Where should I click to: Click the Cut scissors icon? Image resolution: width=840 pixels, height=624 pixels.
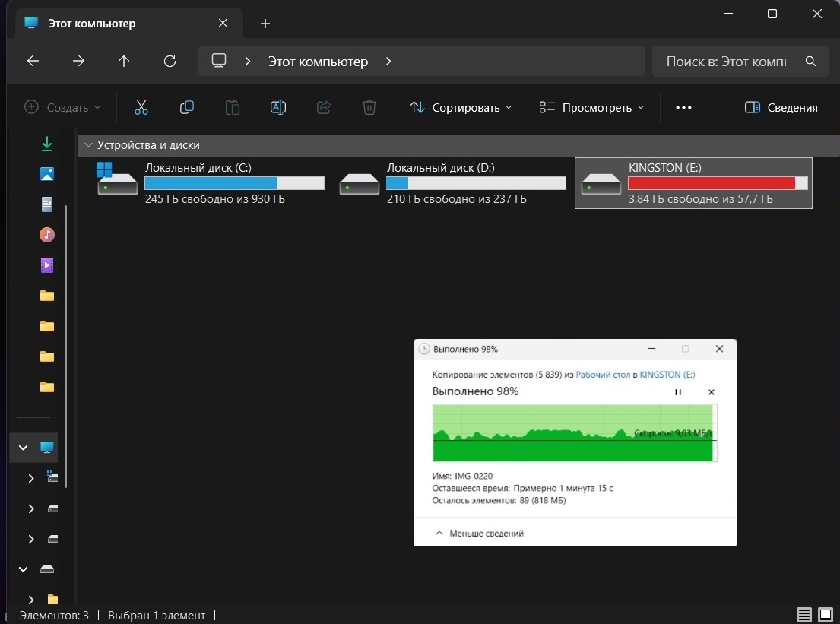pyautogui.click(x=141, y=107)
